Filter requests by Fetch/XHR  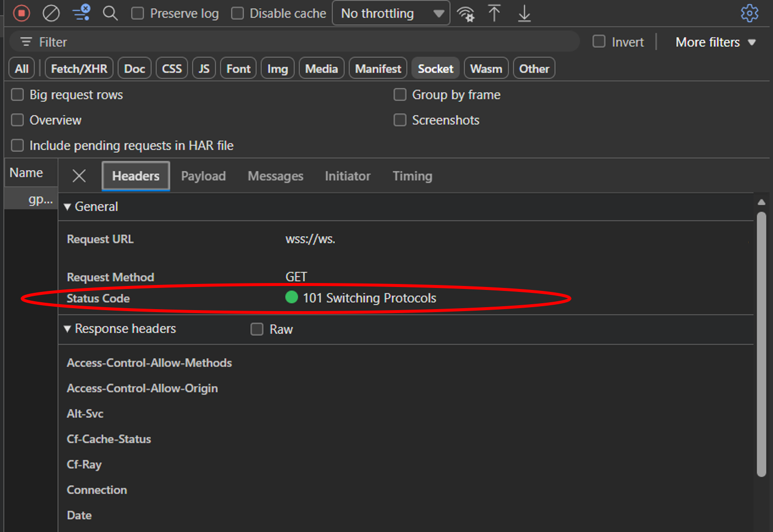79,69
